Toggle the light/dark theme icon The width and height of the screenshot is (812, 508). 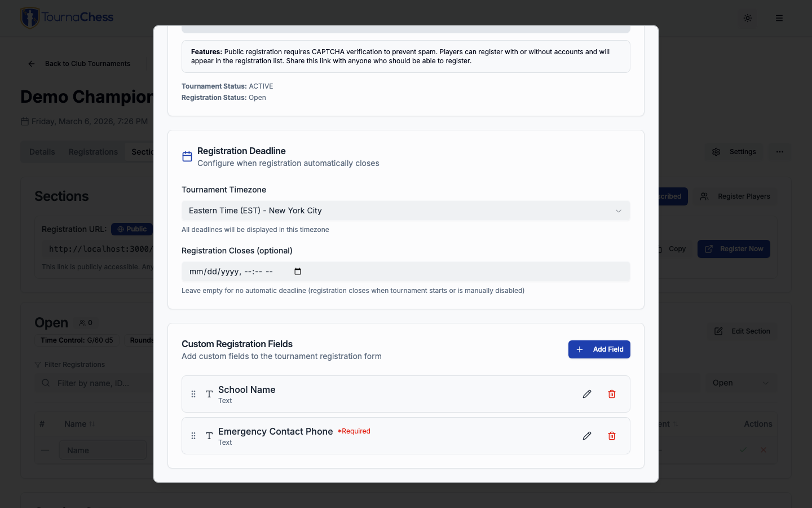point(748,18)
